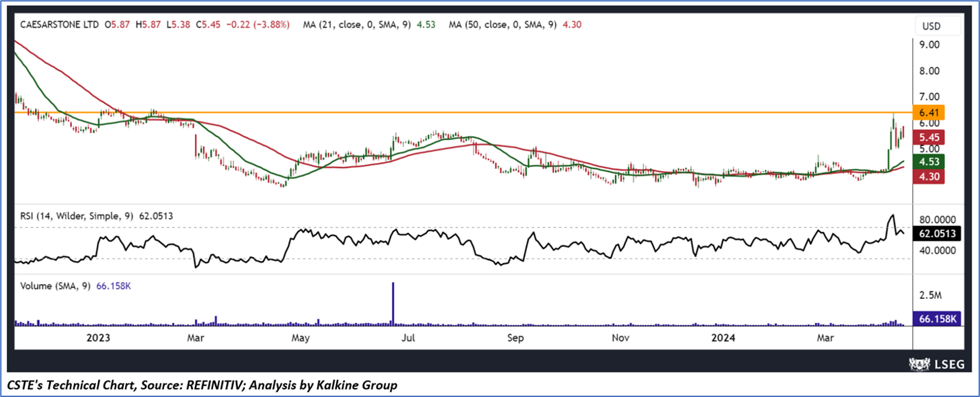Click the red 5.45 last price label

coord(929,137)
